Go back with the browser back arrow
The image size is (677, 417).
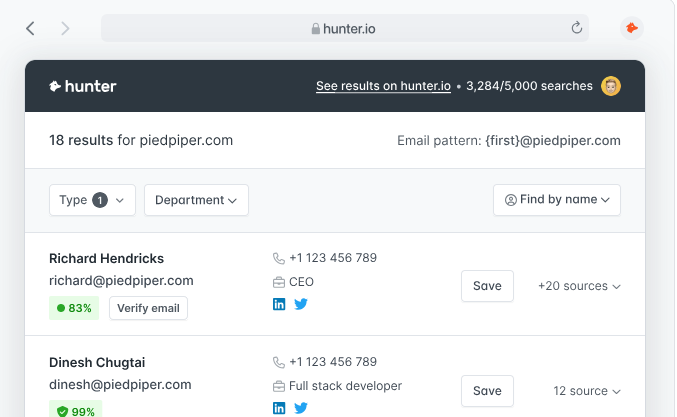click(30, 28)
